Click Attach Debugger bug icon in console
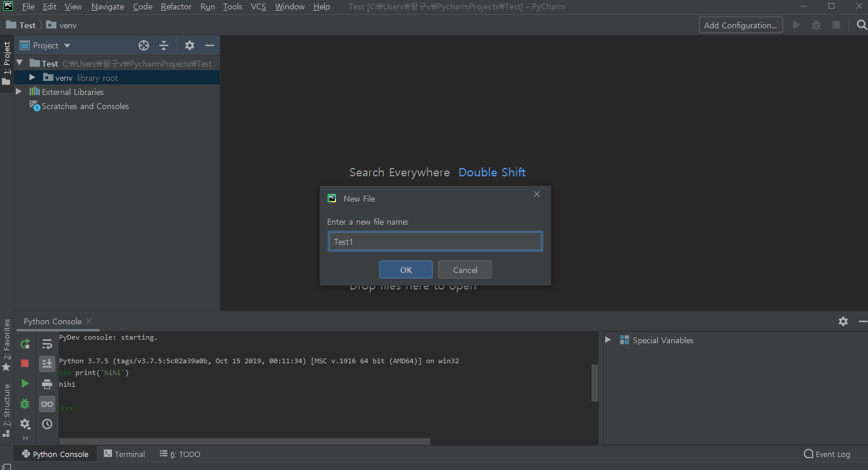The width and height of the screenshot is (868, 470). coord(25,403)
